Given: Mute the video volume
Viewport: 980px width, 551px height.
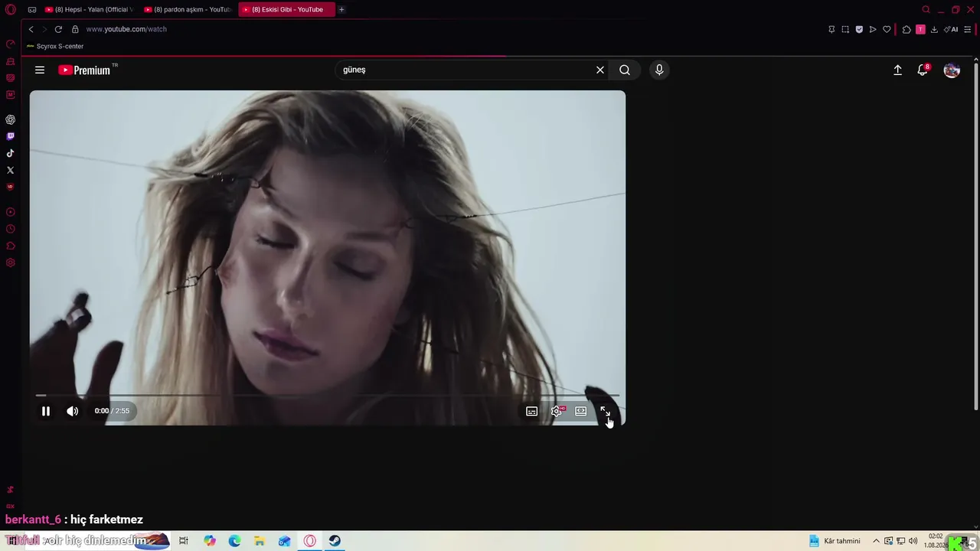Looking at the screenshot, I should tap(73, 411).
